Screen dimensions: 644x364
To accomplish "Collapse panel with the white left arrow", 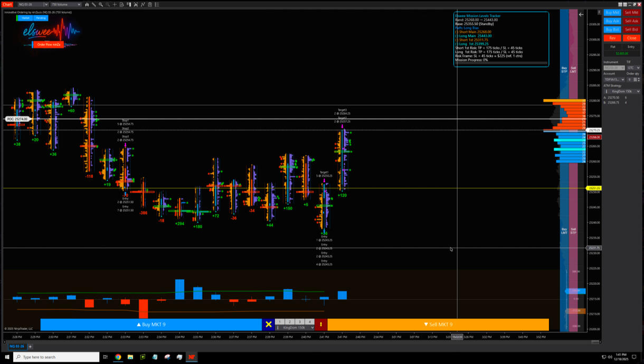I will pyautogui.click(x=581, y=14).
